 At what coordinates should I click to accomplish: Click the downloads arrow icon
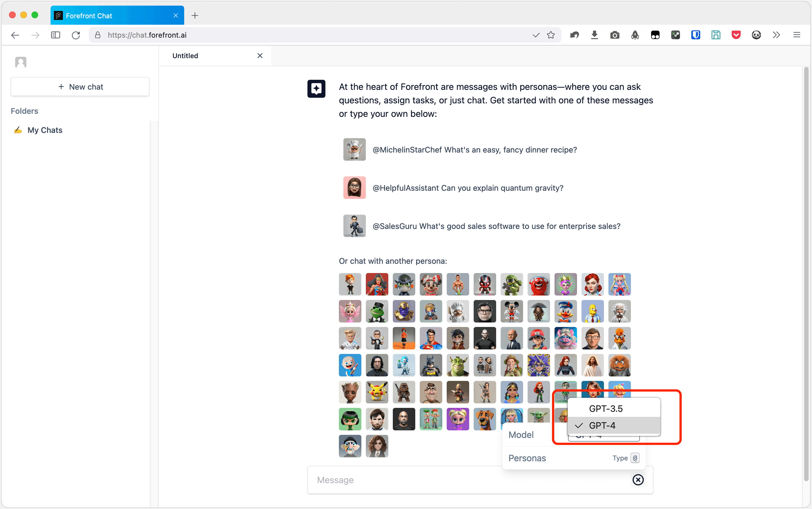(x=594, y=35)
